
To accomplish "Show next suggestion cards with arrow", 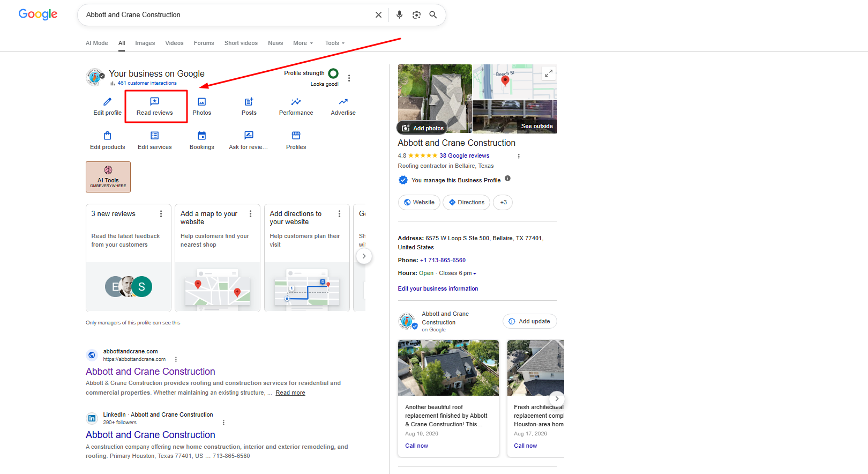I will point(364,256).
